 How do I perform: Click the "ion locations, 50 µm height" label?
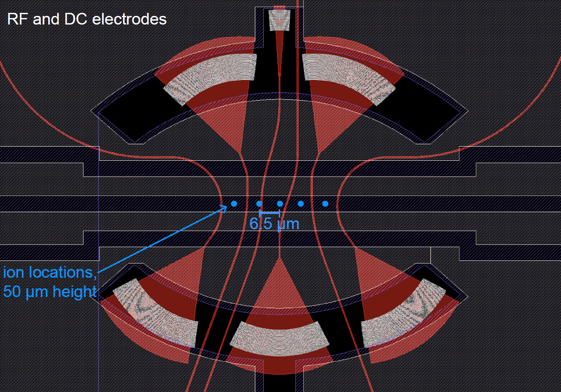49,282
